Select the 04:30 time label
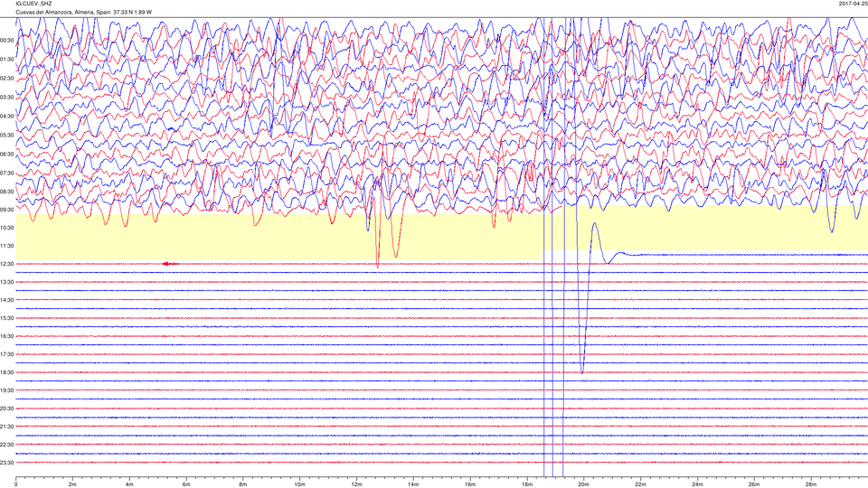Viewport: 868px width, 488px height. click(x=7, y=117)
